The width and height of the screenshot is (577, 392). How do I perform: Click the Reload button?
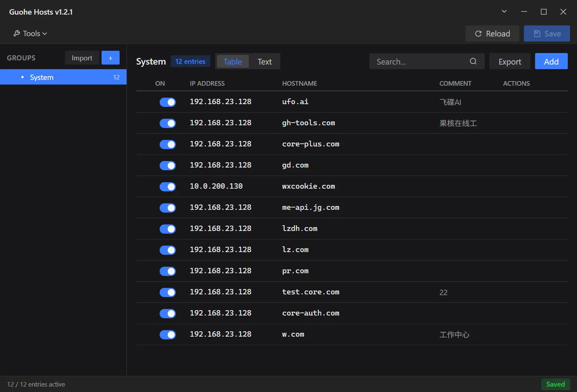coord(492,34)
